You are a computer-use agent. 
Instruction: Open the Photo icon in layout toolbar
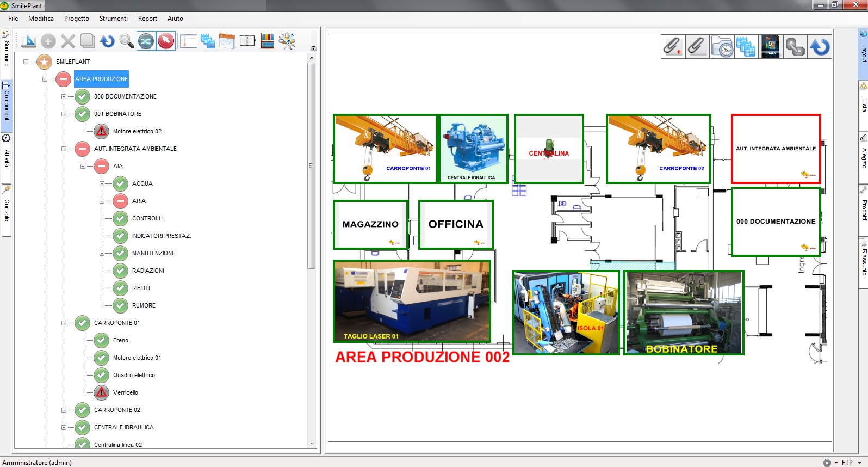coord(770,46)
